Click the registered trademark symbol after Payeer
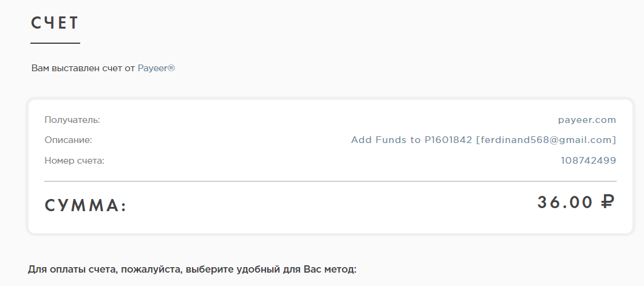Viewport: 644px width, 286px height. 171,68
